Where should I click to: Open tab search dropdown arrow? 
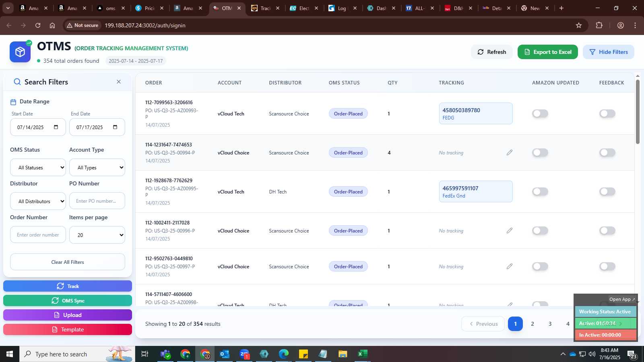(8, 8)
